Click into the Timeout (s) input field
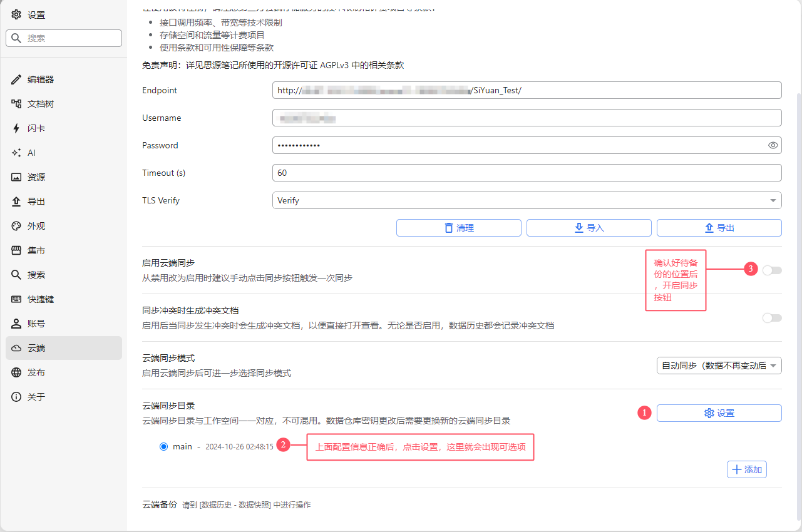This screenshot has height=532, width=802. click(527, 173)
